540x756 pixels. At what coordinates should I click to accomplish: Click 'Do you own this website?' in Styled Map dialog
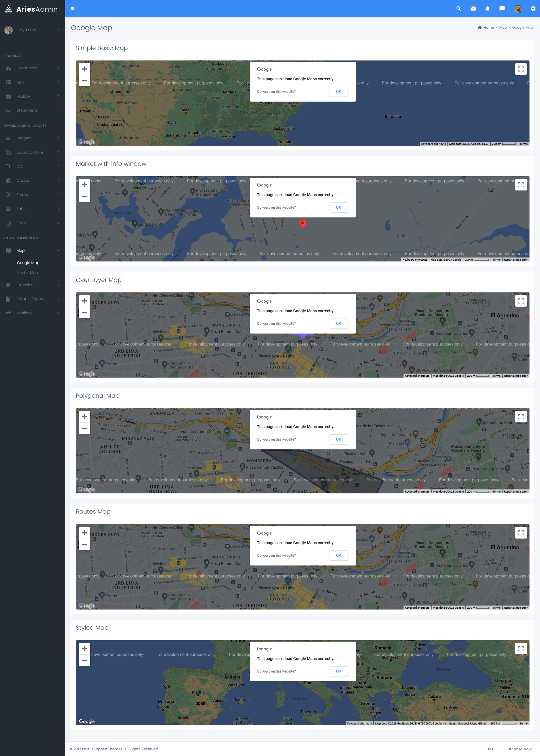[276, 671]
